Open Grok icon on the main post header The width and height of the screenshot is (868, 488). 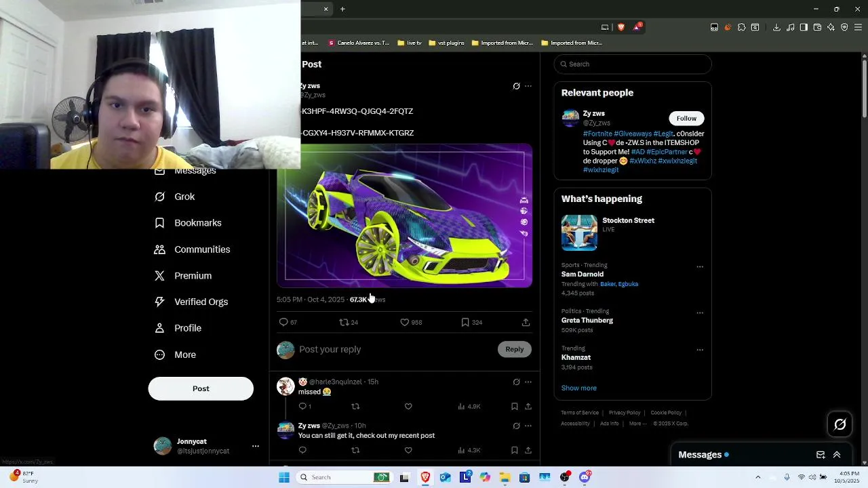[x=516, y=86]
